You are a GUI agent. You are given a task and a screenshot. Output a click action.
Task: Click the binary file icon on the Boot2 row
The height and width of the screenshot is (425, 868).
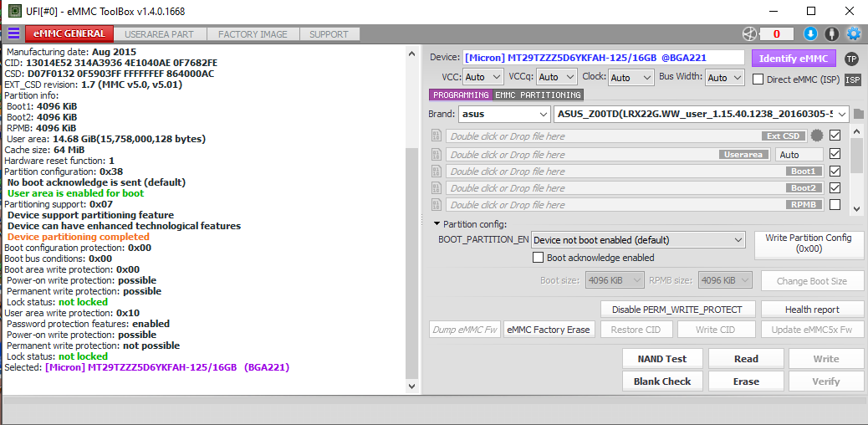point(437,188)
